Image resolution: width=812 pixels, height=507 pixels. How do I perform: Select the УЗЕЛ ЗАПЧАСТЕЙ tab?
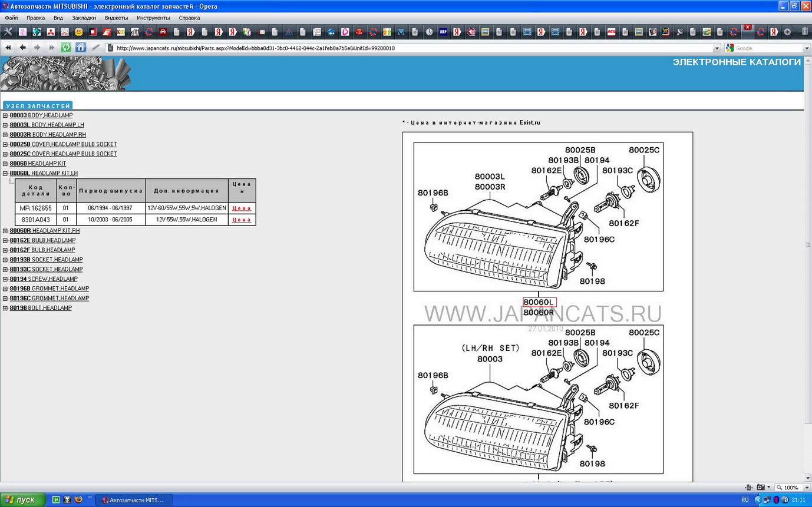[38, 106]
